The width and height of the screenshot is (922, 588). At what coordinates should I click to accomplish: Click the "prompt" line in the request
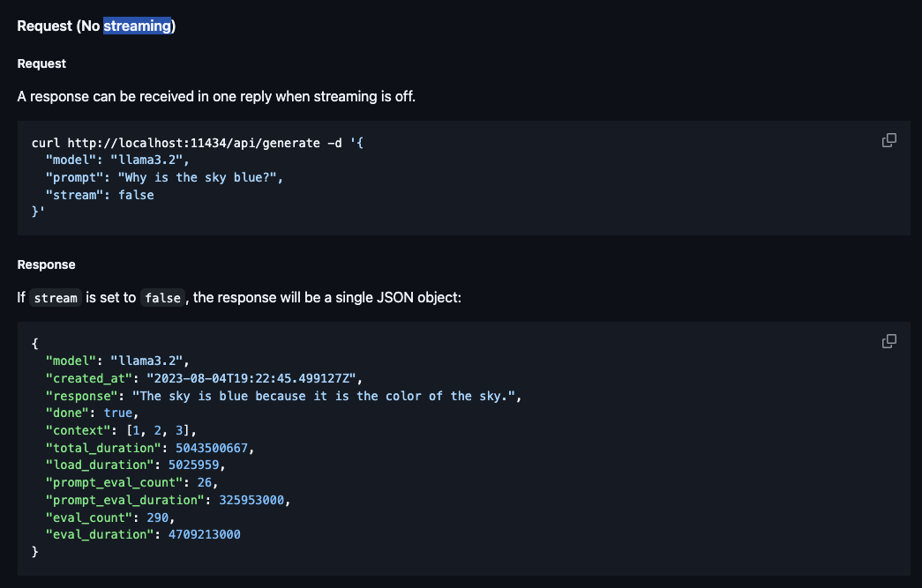click(165, 177)
